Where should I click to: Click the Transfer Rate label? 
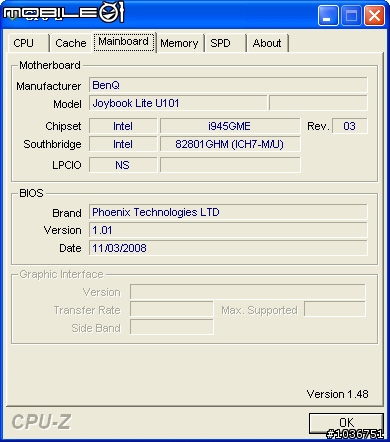[87, 310]
